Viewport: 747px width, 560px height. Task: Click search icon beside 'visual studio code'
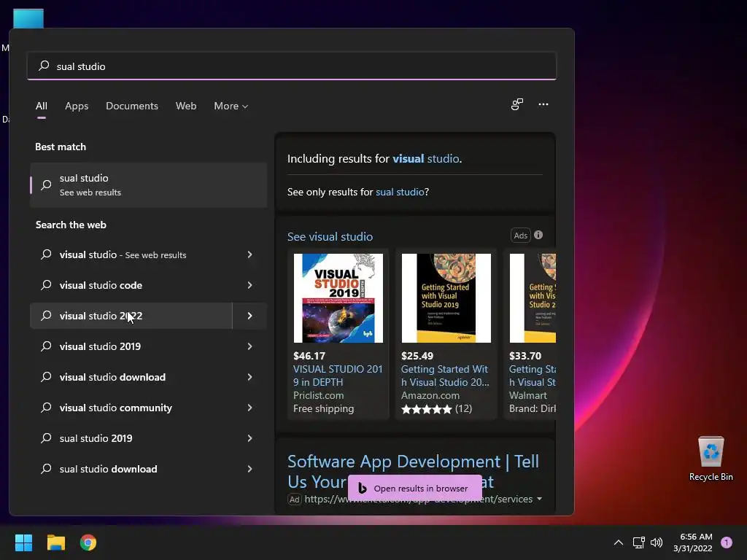[x=46, y=285]
